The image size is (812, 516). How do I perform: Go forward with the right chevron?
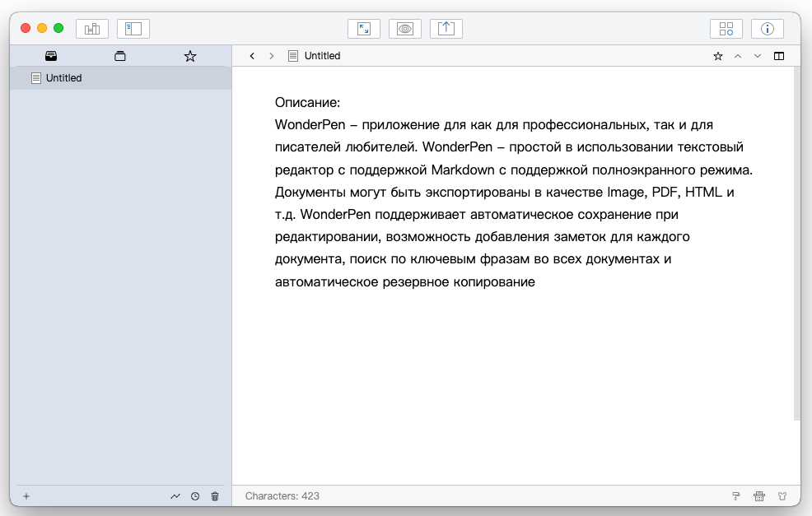pos(272,56)
